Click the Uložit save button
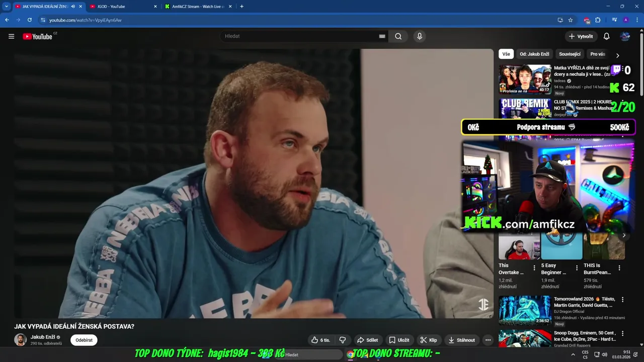The width and height of the screenshot is (644, 362). point(399,340)
